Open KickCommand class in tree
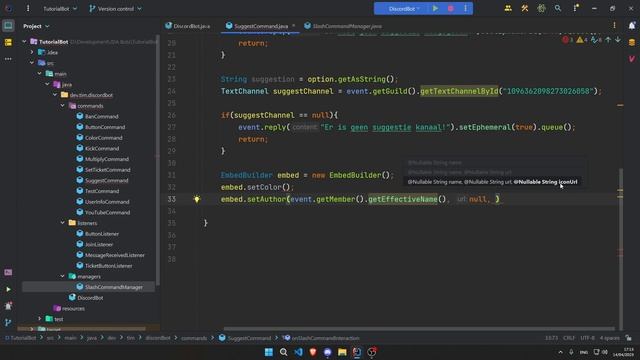Screen dimensions: 640x360 coord(102,148)
